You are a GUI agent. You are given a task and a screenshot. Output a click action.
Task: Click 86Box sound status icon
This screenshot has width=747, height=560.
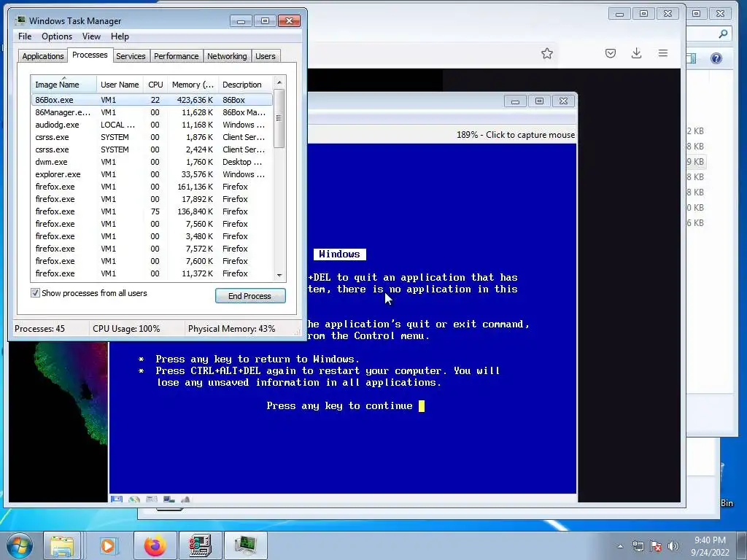185,499
